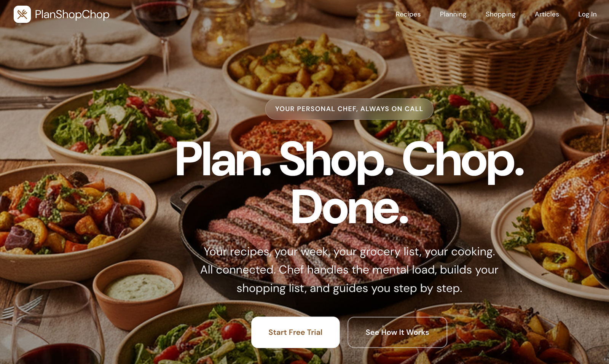
Task: Click the 'Your Personal Chef, Always On Call' badge
Action: [349, 109]
